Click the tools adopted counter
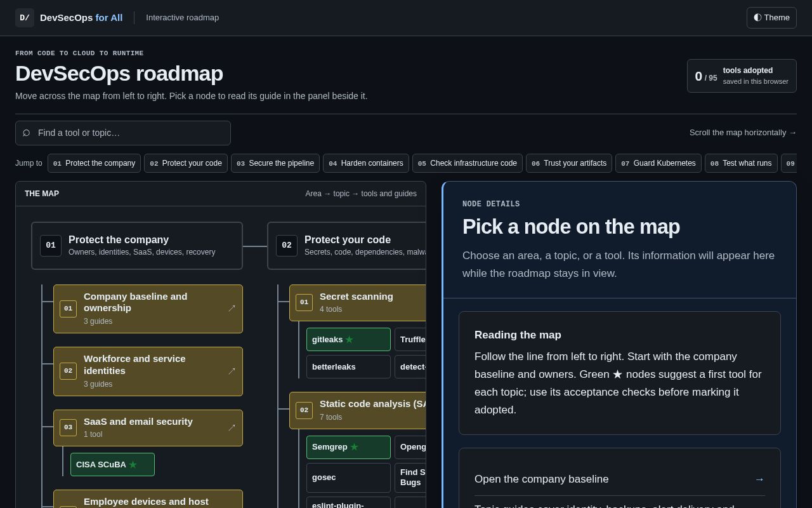Screen dimensions: 812x508 (x=742, y=76)
